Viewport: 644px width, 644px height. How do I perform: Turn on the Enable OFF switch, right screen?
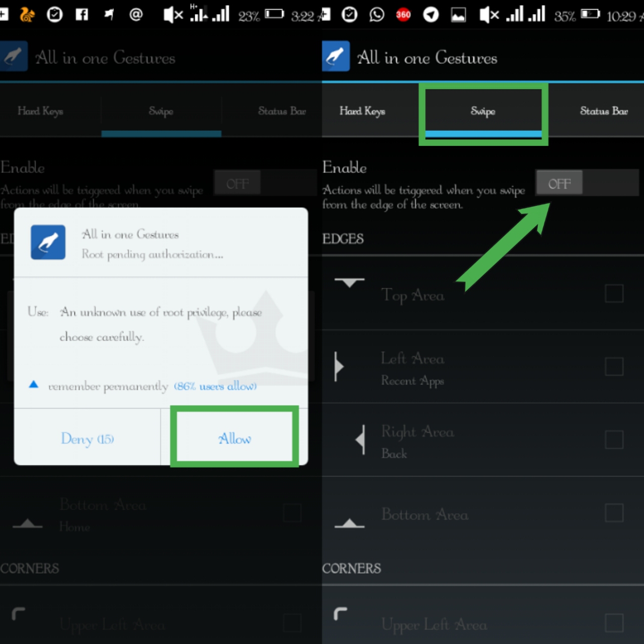(x=587, y=183)
